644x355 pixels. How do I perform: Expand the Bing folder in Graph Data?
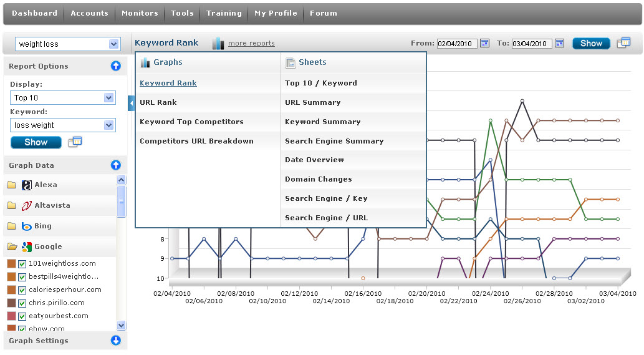12,226
